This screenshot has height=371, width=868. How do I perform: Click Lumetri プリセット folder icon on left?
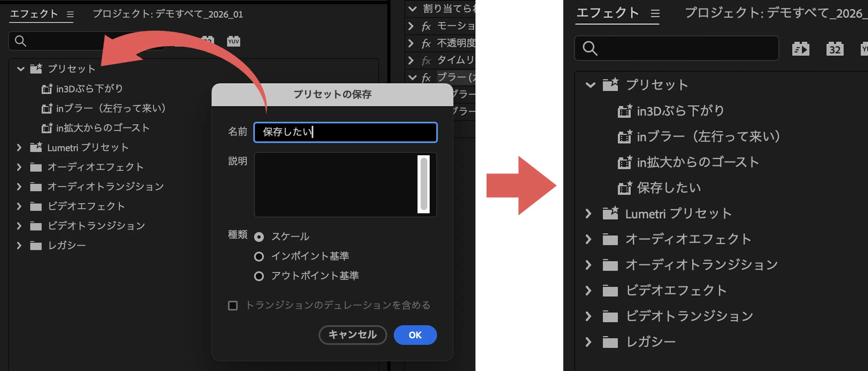point(36,147)
